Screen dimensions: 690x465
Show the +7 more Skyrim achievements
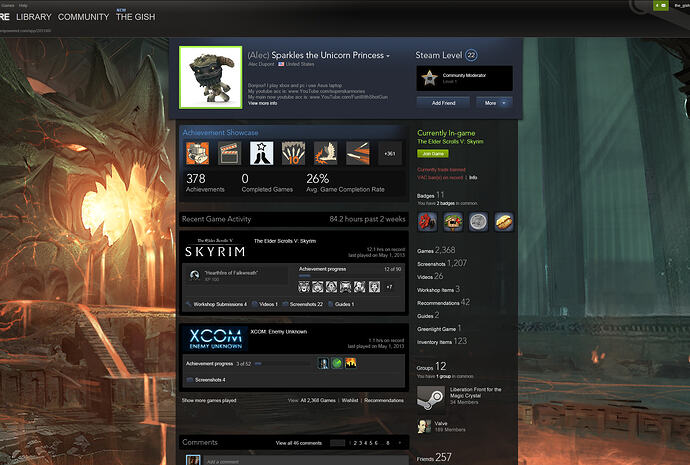389,287
